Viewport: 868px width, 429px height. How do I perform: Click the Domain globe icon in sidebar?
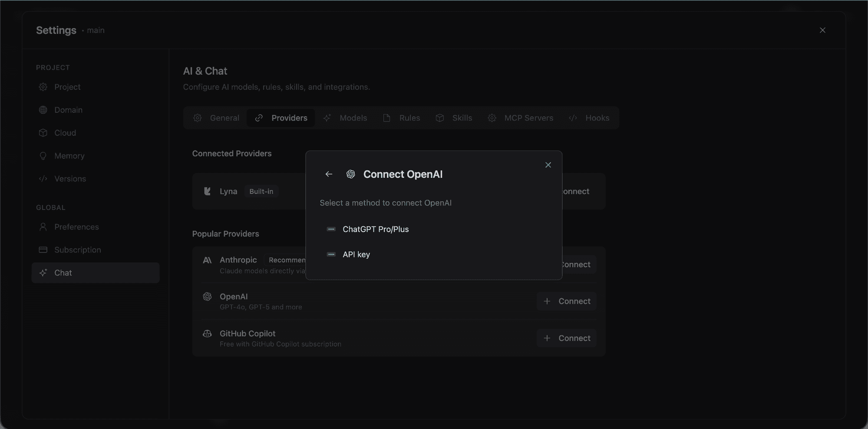[43, 110]
